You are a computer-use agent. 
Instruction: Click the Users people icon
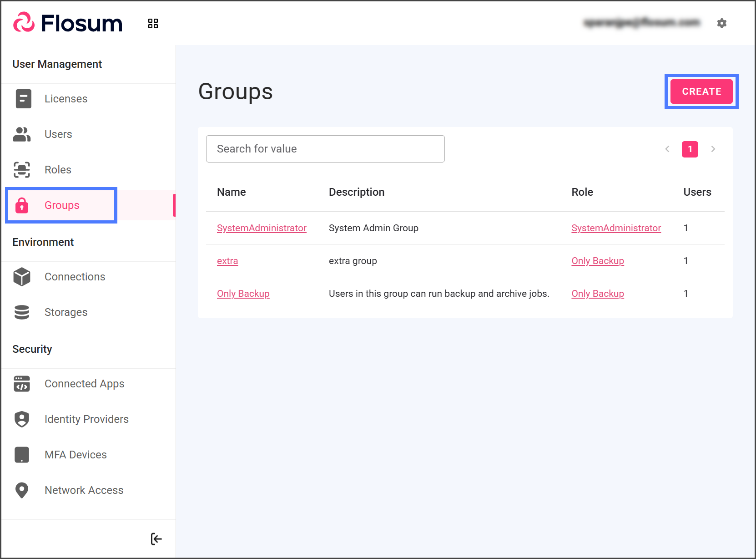pos(22,134)
